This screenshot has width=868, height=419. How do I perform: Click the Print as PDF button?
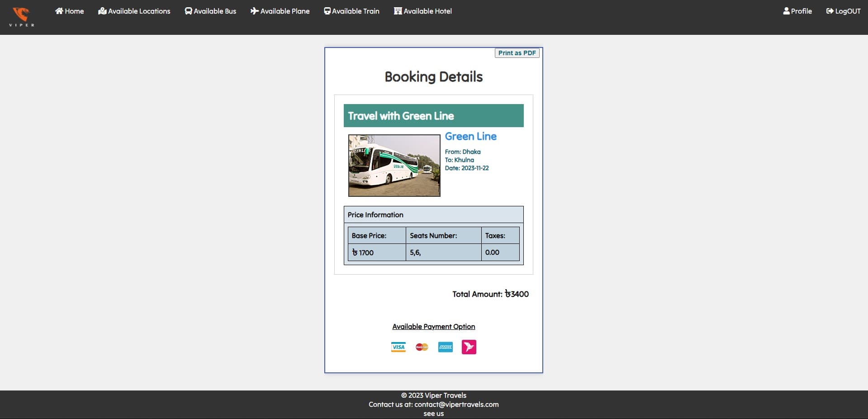[x=517, y=53]
